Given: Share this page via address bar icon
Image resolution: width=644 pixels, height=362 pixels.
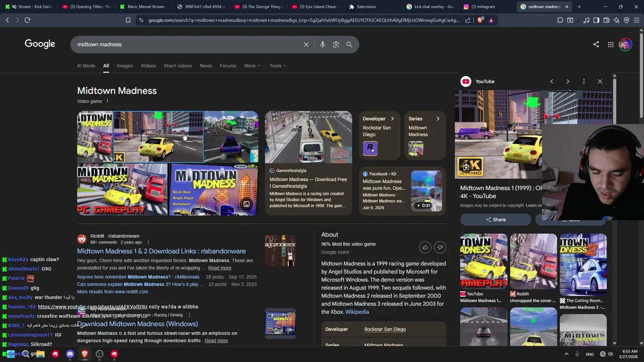Looking at the screenshot, I should tap(468, 20).
